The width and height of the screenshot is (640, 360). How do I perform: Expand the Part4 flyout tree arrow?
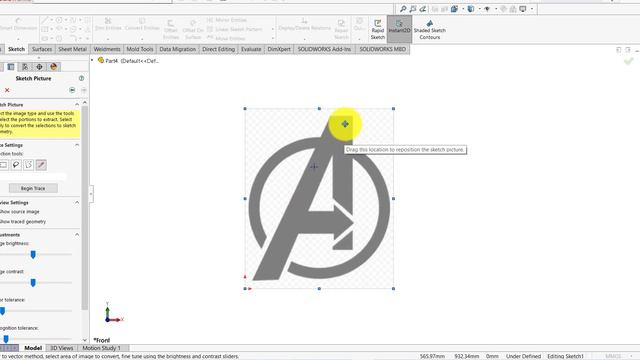coord(92,60)
